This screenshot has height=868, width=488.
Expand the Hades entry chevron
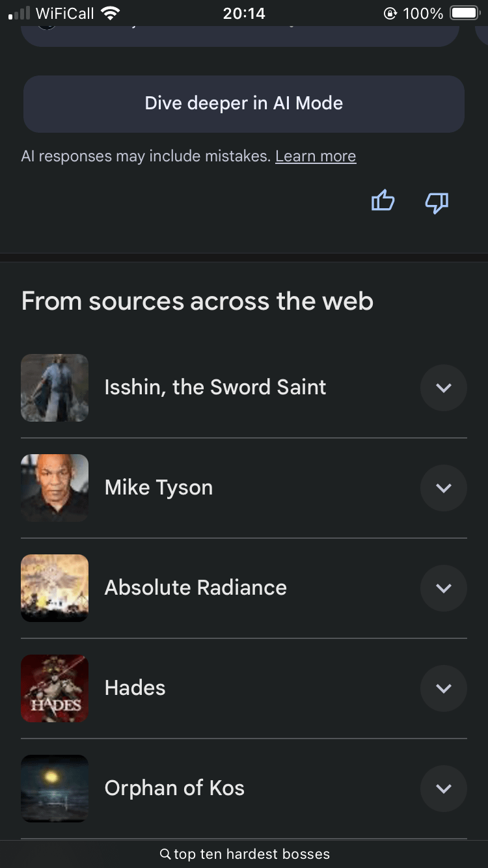point(443,688)
